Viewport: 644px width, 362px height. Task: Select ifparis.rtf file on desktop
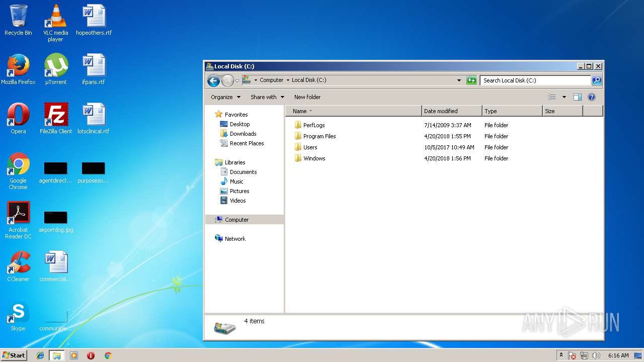coord(94,69)
